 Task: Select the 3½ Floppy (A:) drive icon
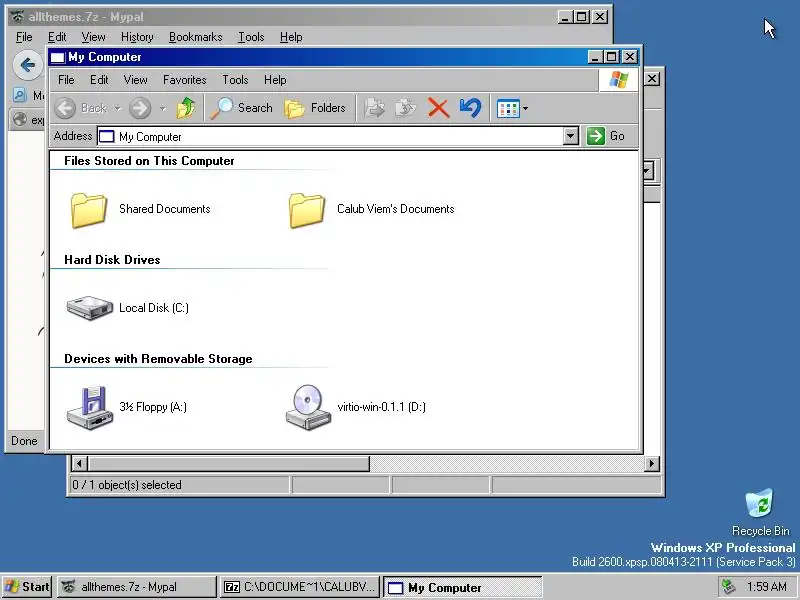pos(89,408)
